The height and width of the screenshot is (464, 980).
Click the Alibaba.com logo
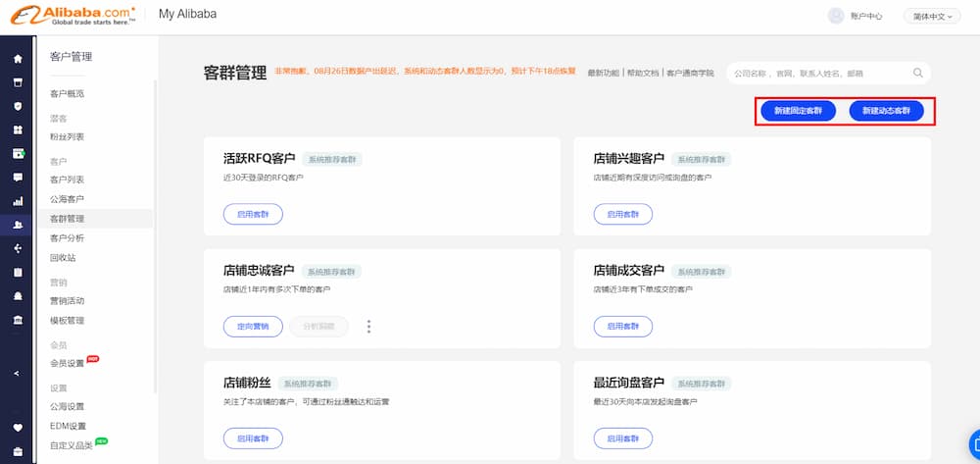point(73,15)
